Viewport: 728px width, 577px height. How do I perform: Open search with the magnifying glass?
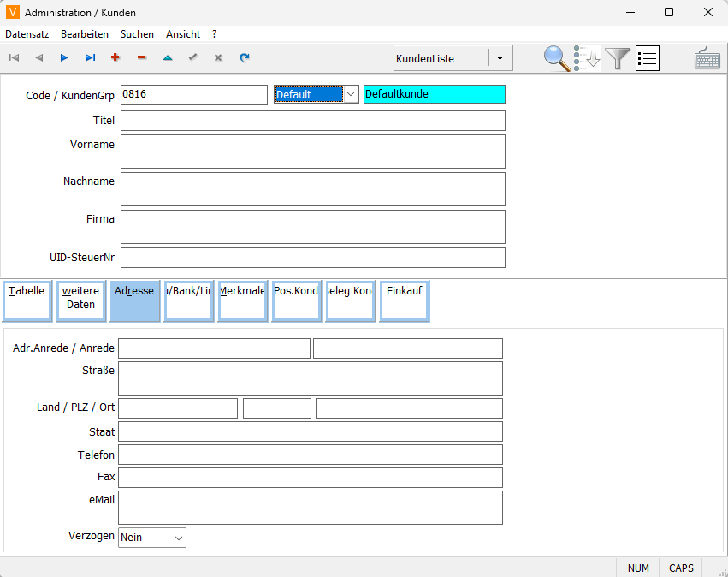pos(557,58)
